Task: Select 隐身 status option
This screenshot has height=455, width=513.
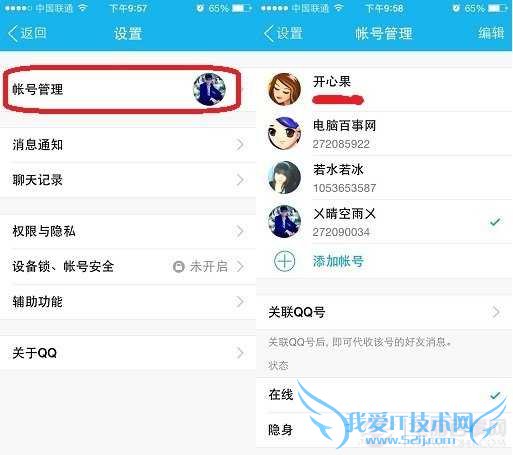Action: 384,430
